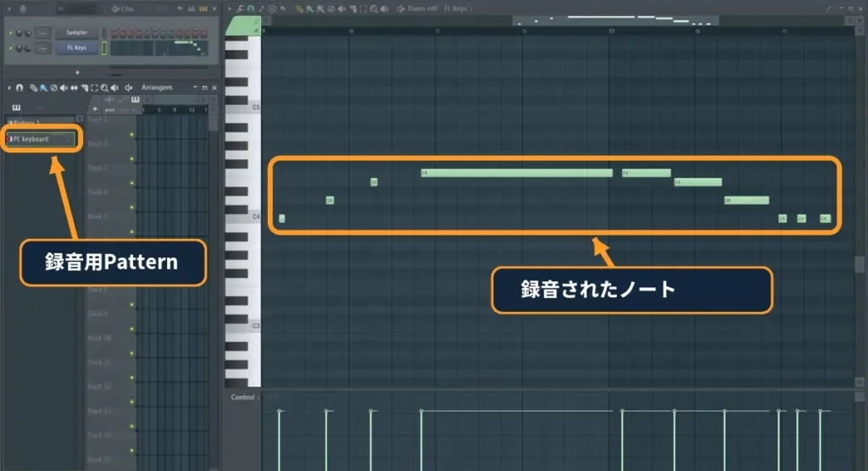Toggle the fifth Sampler step button
Viewport: 868px width, 471px height.
[147, 33]
